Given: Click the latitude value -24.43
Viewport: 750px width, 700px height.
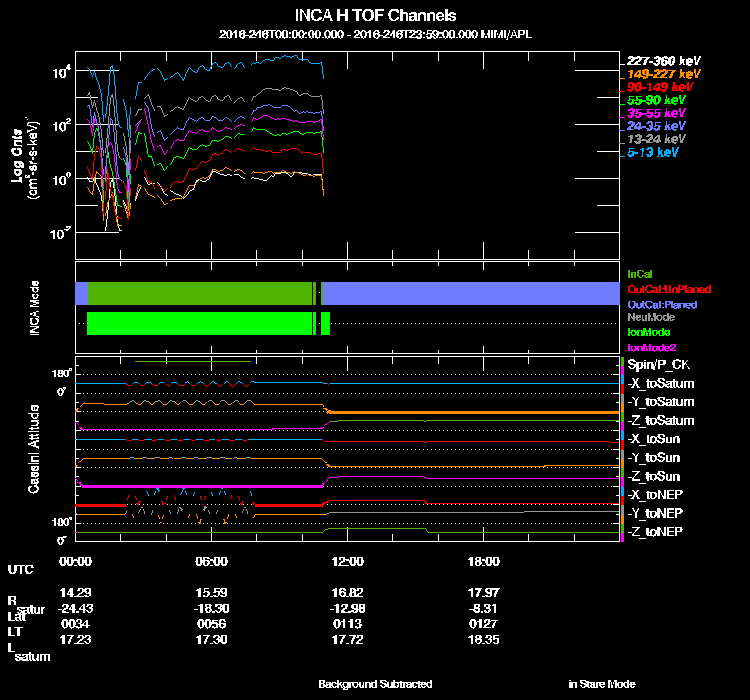Looking at the screenshot, I should coord(75,609).
